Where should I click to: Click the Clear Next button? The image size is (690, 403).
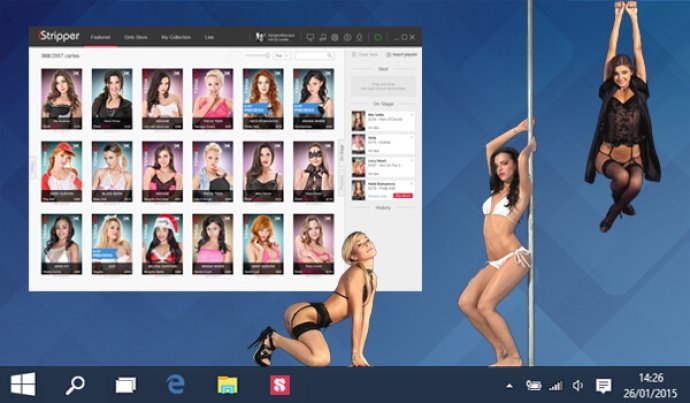pyautogui.click(x=365, y=55)
